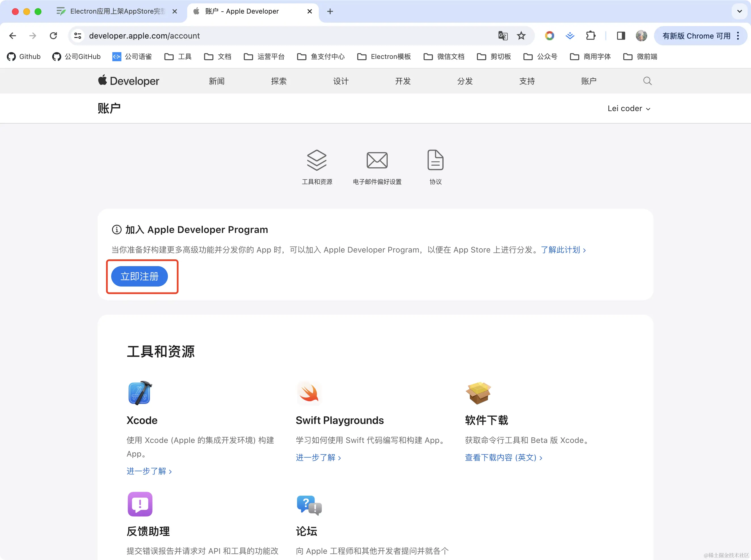Open the 商用字体 bookmark folder

(590, 57)
